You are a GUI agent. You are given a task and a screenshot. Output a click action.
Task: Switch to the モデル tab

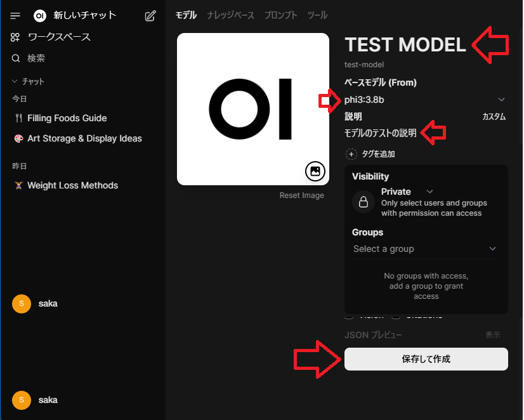(186, 15)
